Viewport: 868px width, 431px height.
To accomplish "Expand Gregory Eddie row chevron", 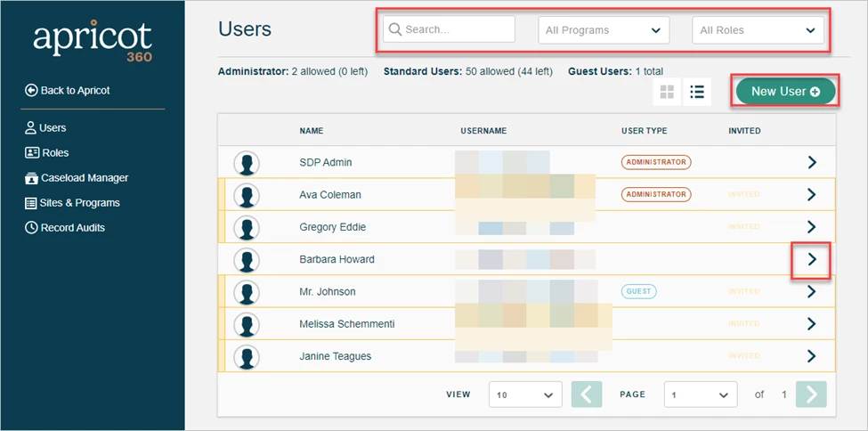I will pos(812,226).
